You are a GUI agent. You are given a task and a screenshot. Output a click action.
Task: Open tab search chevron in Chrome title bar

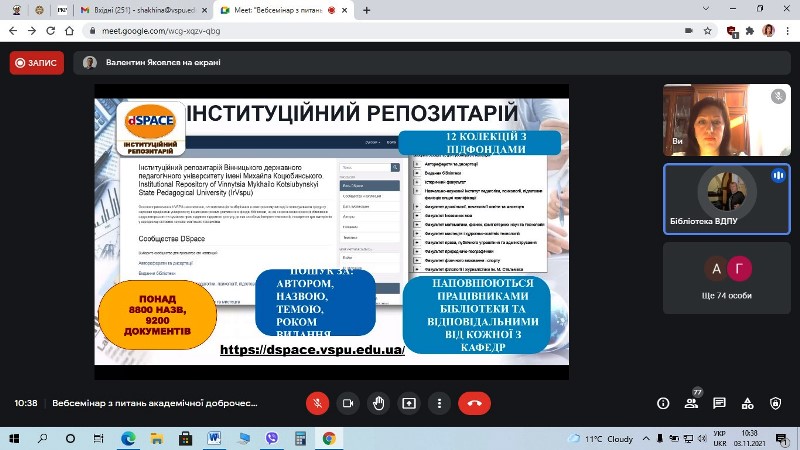coord(706,9)
